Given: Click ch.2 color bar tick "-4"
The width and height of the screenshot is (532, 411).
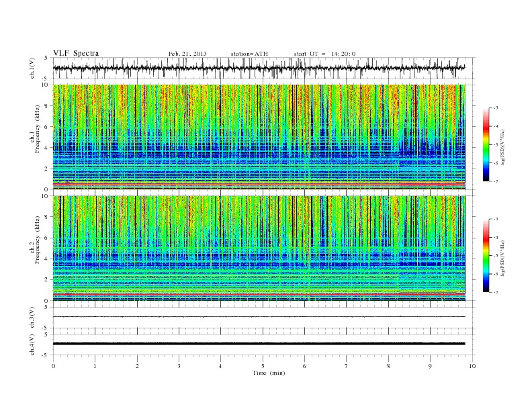Looking at the screenshot, I should point(496,237).
